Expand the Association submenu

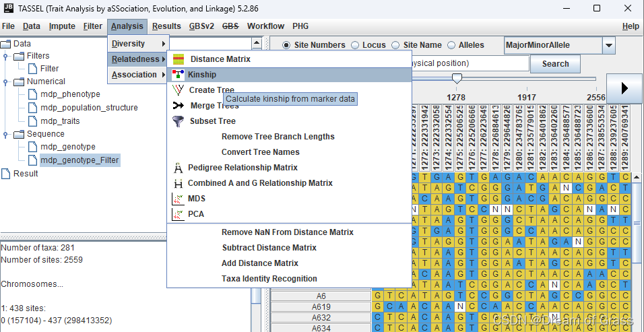click(137, 75)
